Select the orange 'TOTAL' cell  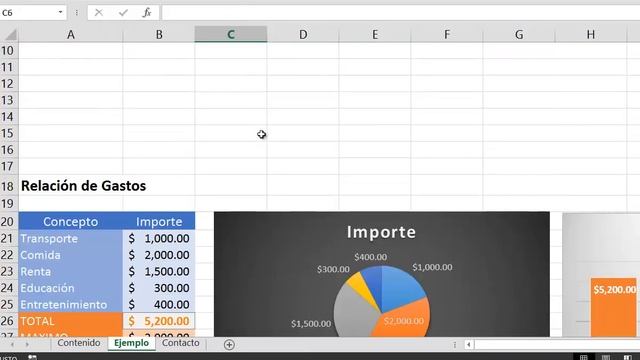click(x=71, y=321)
